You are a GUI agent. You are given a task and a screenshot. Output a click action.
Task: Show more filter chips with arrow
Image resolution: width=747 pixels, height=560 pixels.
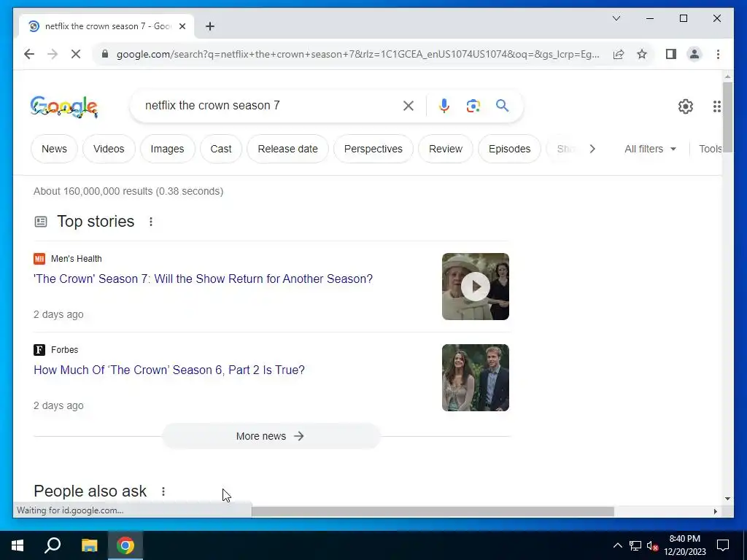[x=592, y=149]
